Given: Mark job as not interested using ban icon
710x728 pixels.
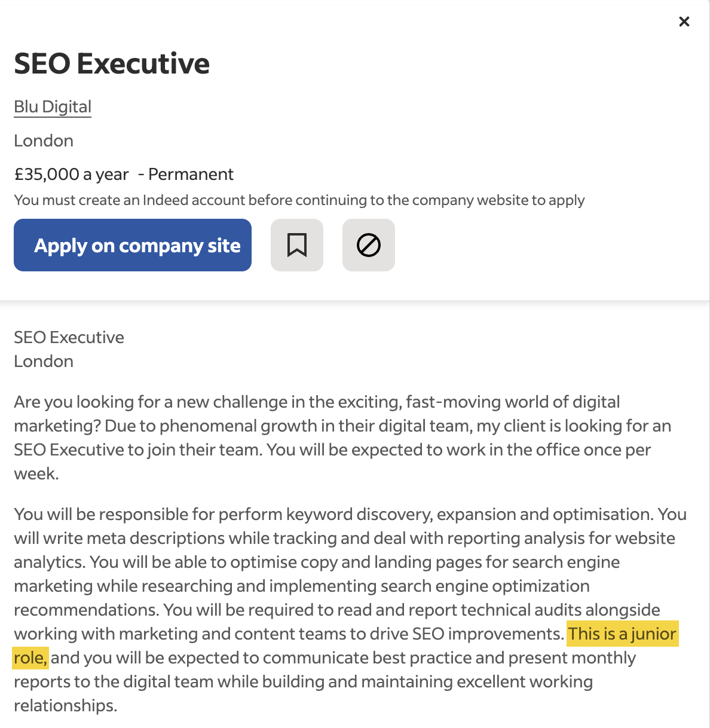Looking at the screenshot, I should point(368,244).
